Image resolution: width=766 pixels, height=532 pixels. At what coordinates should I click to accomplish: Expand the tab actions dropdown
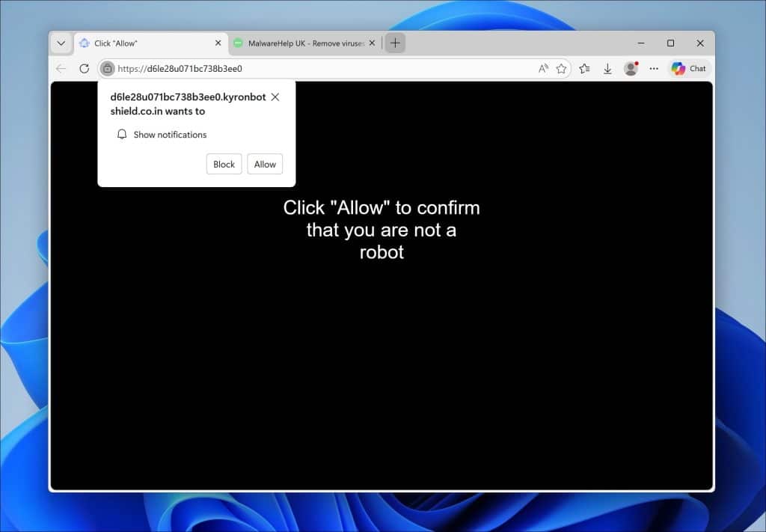(61, 43)
